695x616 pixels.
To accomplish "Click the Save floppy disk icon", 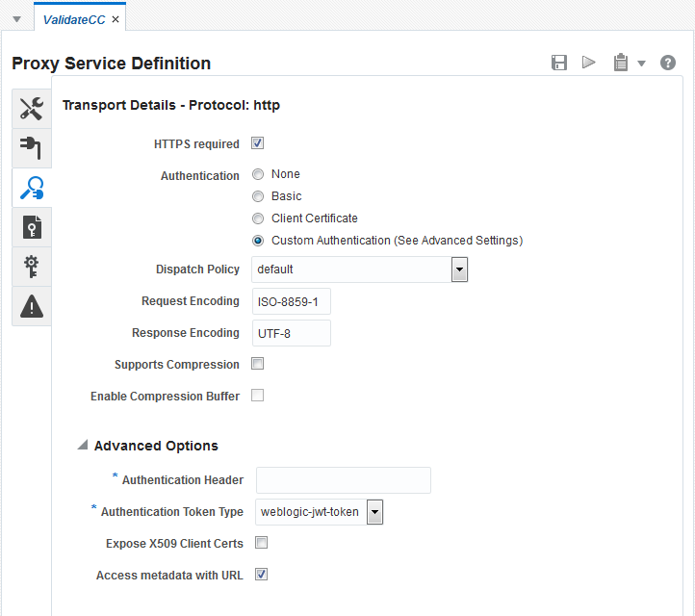I will tap(558, 64).
